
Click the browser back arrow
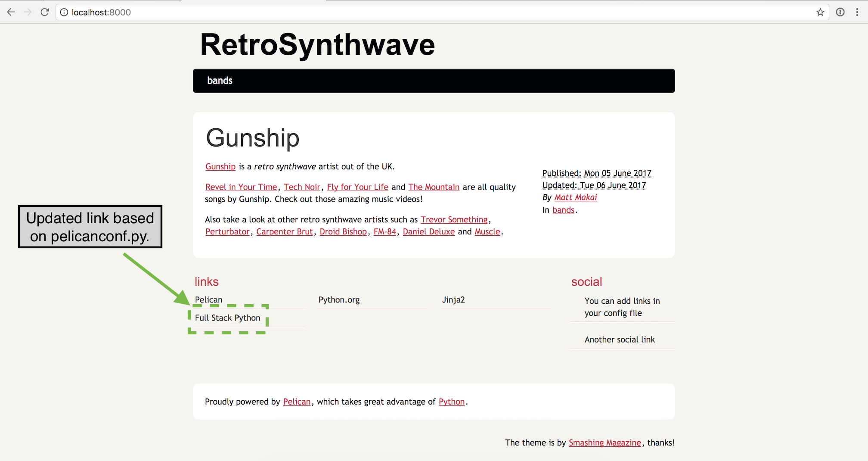pyautogui.click(x=11, y=12)
